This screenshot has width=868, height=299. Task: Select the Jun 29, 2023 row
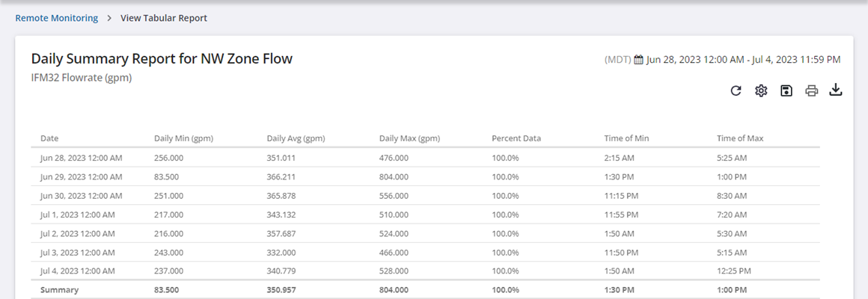click(81, 177)
